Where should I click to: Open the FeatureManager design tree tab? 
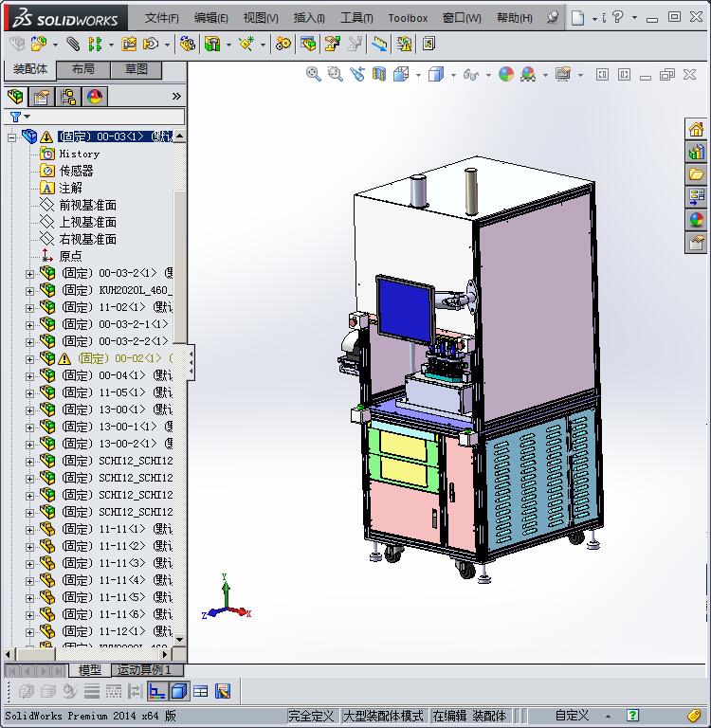(15, 97)
